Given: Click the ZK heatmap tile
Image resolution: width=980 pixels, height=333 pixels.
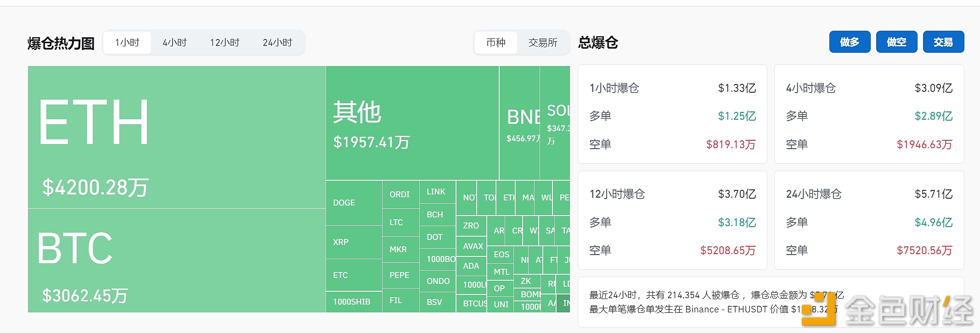Looking at the screenshot, I should (x=527, y=281).
